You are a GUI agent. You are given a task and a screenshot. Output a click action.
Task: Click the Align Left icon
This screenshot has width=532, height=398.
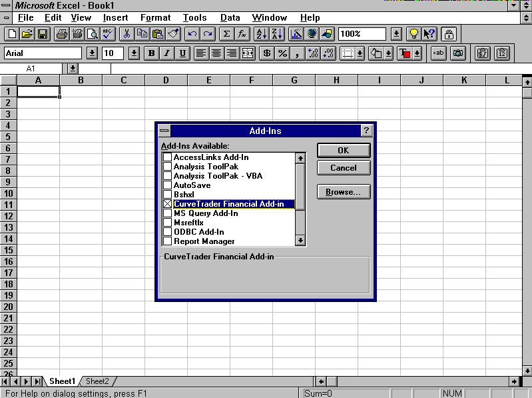tap(201, 53)
